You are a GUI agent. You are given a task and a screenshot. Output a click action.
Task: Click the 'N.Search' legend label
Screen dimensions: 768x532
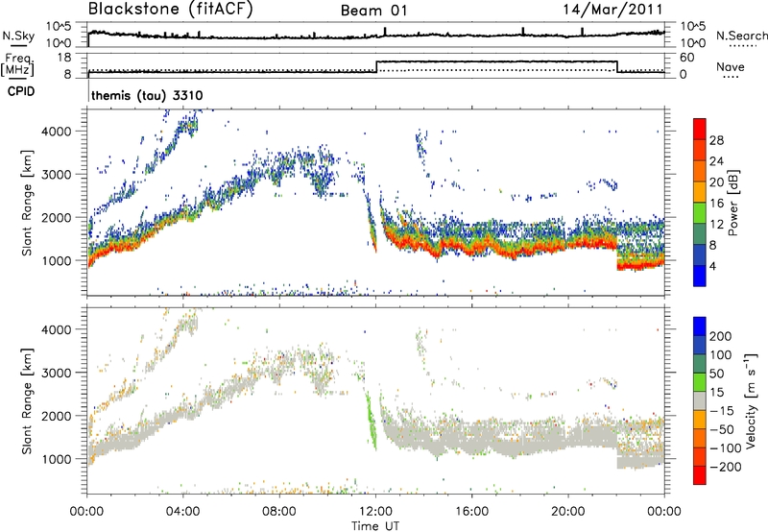[741, 36]
